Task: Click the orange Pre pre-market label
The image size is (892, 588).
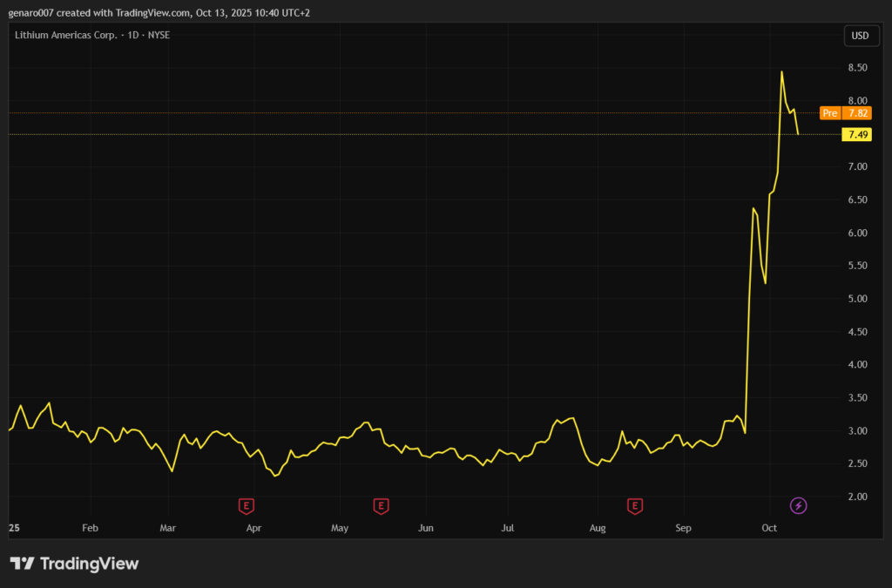Action: point(830,113)
